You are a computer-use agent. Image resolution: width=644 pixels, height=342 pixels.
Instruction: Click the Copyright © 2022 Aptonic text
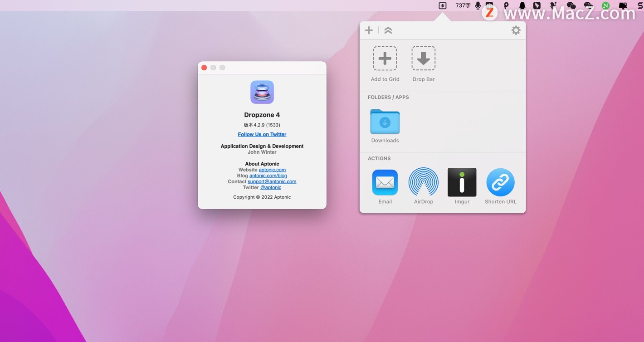pyautogui.click(x=262, y=197)
